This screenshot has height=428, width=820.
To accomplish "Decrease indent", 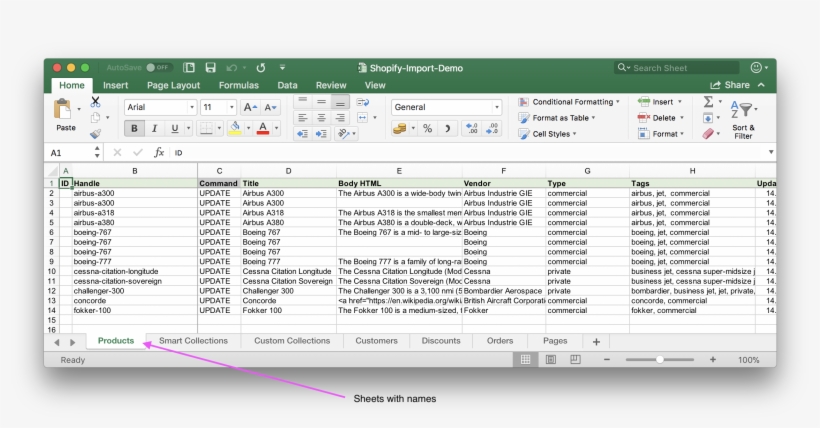I will (x=303, y=134).
